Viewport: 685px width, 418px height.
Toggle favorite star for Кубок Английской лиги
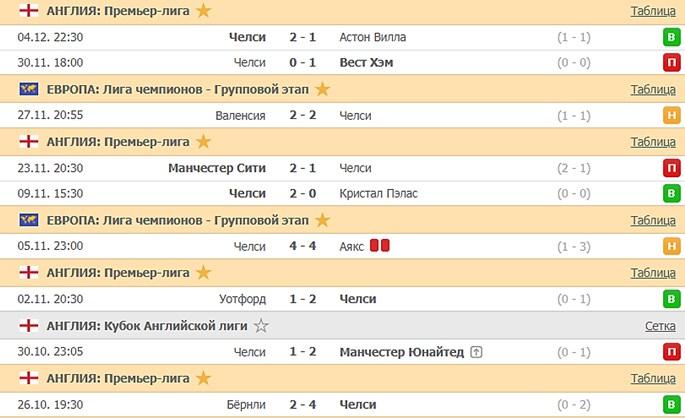point(261,325)
